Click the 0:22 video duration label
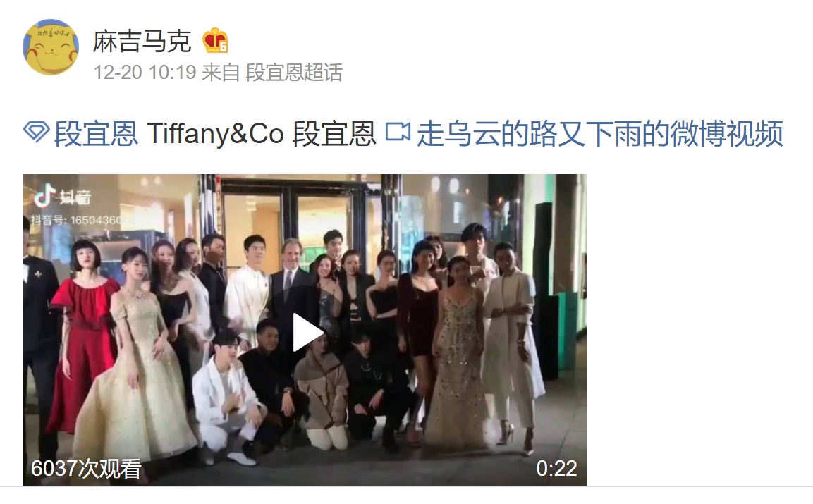The height and width of the screenshot is (504, 813). coord(556,468)
